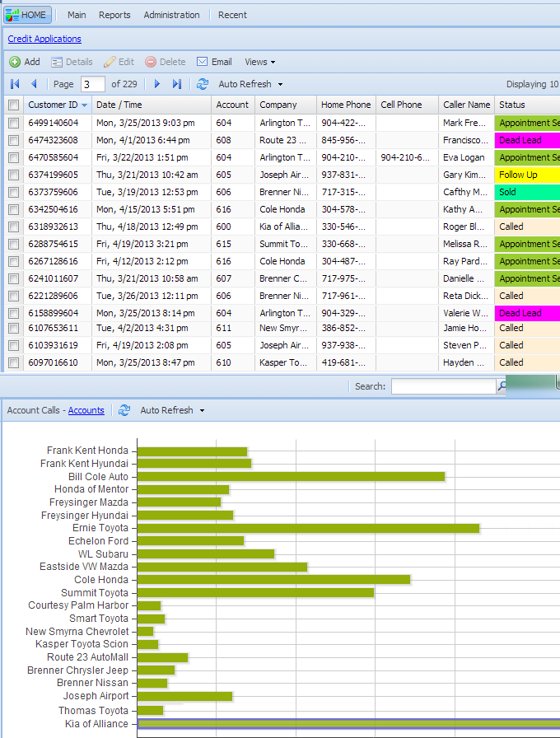Check the row for customer 6373759606

click(x=14, y=193)
